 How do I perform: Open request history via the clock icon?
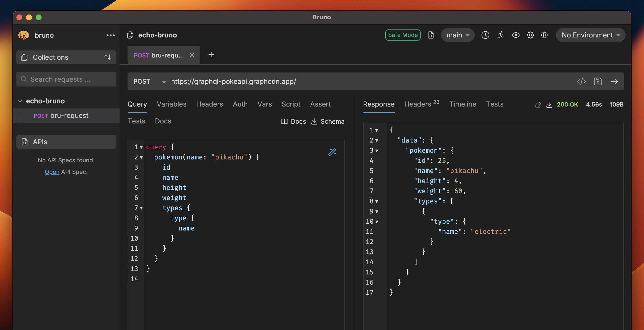485,35
